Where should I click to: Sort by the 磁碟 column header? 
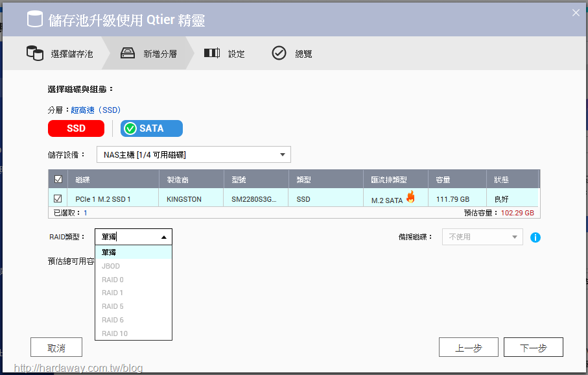(113, 179)
